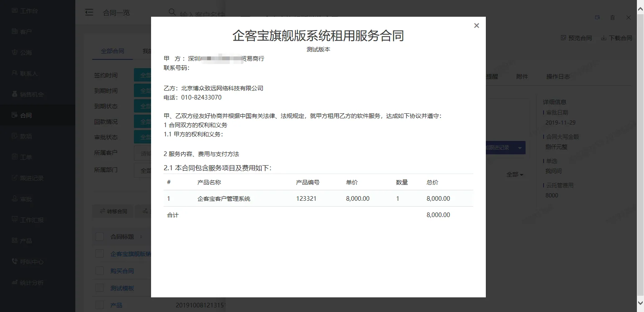Close the contract detail panel

[x=629, y=18]
